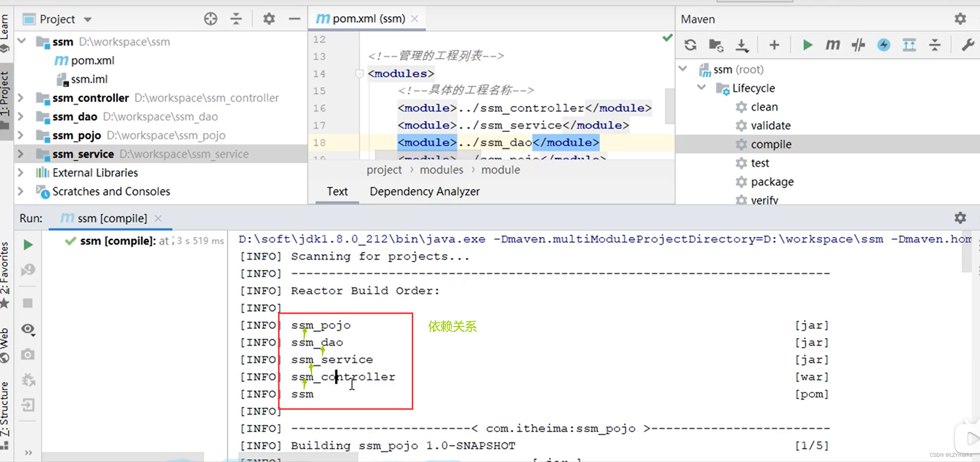
Task: Open the 1: Project side tab
Action: click(5, 100)
